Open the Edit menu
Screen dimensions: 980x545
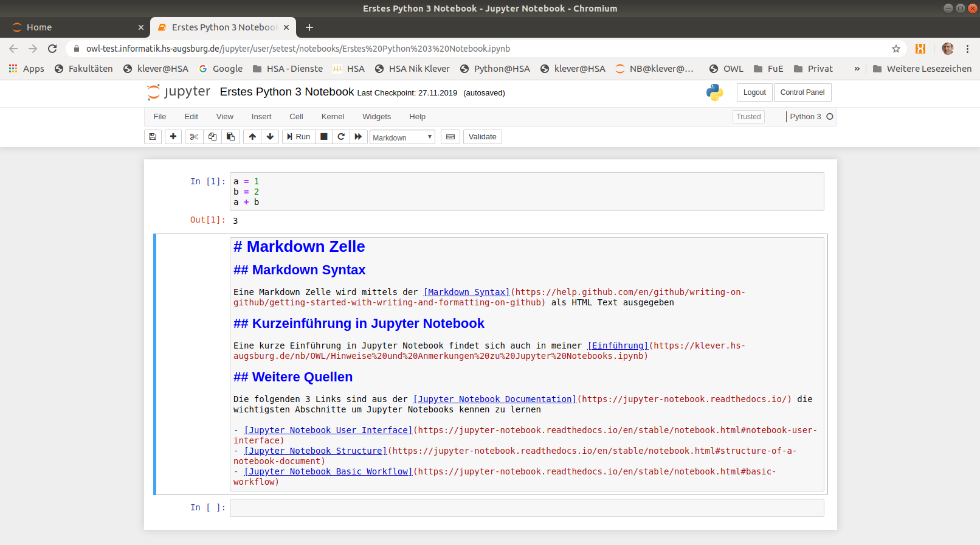pos(192,117)
